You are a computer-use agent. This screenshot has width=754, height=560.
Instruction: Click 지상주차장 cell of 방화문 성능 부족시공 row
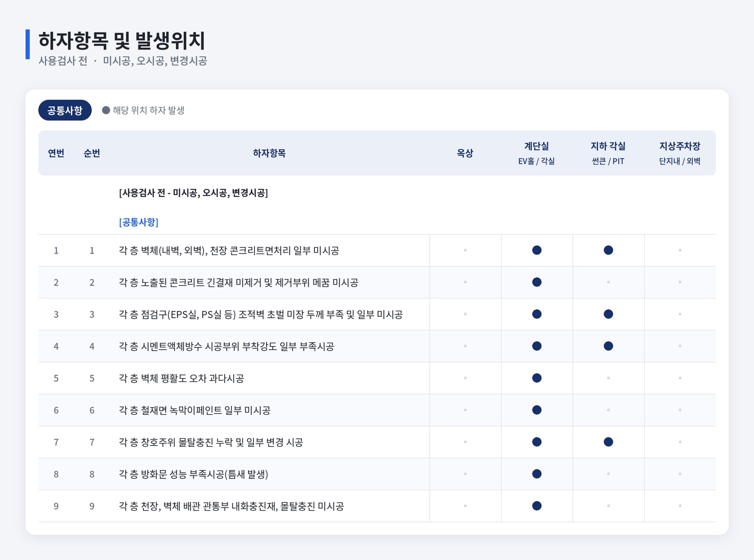click(680, 474)
